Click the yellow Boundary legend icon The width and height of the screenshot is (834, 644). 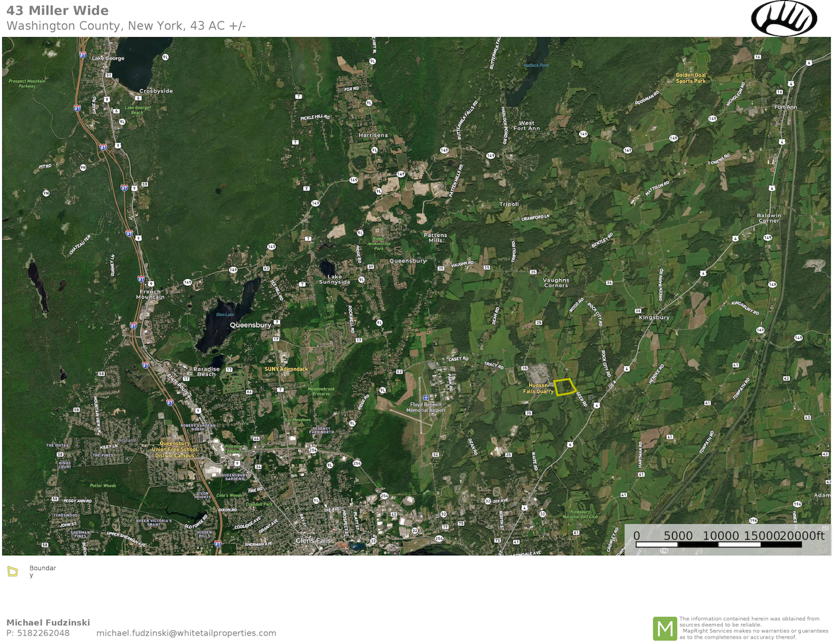point(13,571)
